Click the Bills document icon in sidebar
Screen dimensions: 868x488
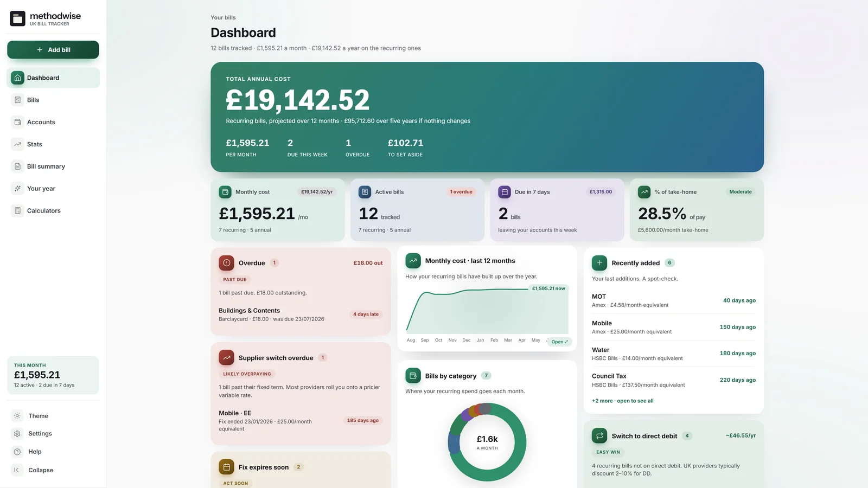tap(17, 100)
